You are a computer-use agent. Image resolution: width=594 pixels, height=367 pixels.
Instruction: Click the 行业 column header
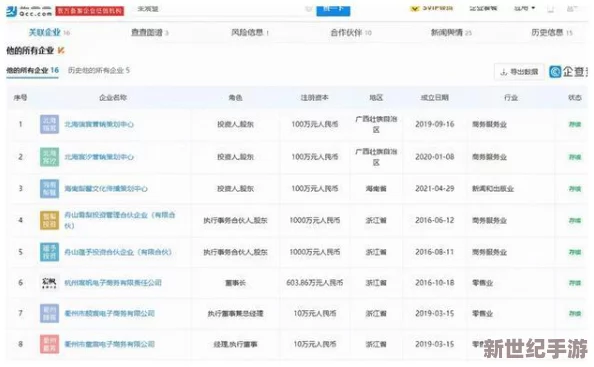click(x=511, y=98)
